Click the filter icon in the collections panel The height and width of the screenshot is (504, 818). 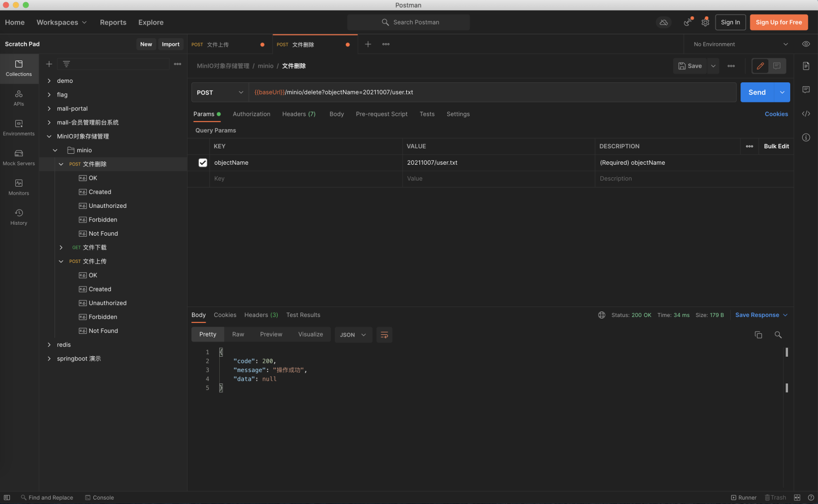click(67, 64)
